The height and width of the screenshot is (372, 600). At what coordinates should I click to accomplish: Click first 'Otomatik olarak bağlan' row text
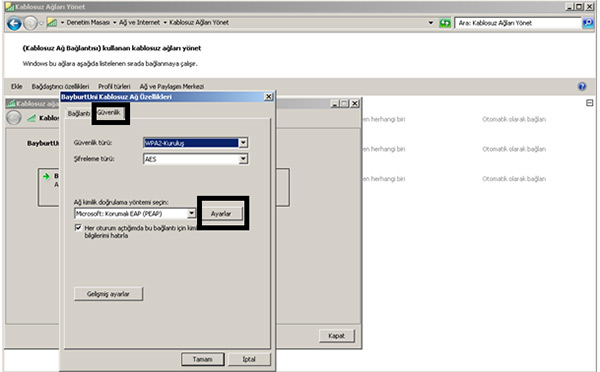(x=514, y=119)
